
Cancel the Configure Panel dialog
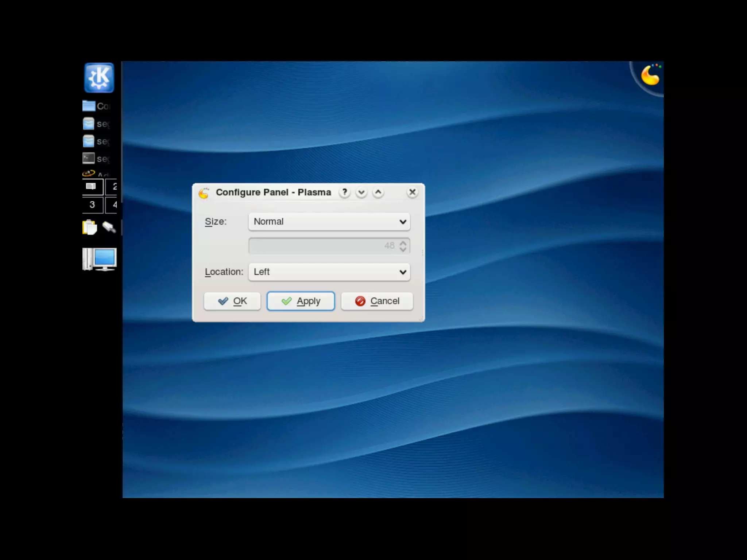[x=377, y=301]
